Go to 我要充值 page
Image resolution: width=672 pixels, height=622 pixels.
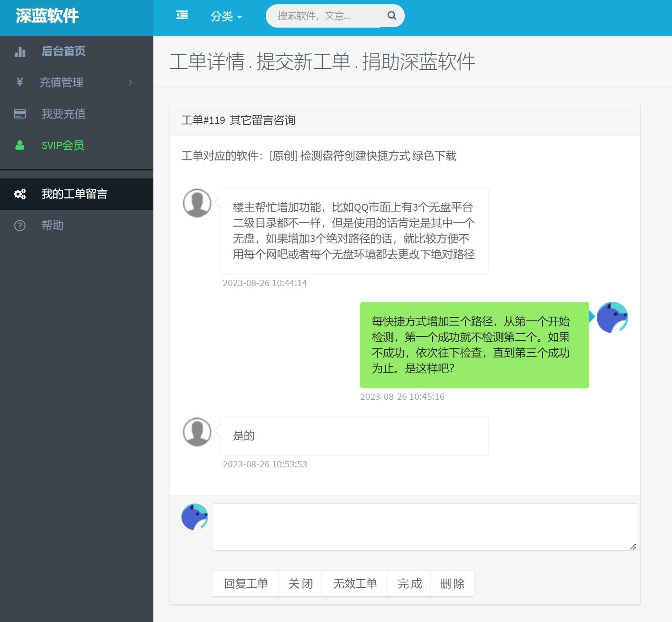tap(77, 114)
